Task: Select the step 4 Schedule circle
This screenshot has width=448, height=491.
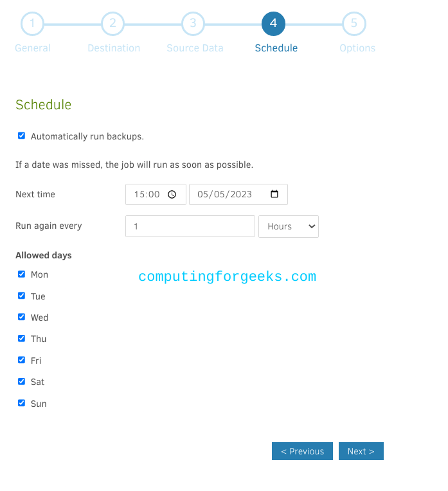Action: pyautogui.click(x=274, y=24)
